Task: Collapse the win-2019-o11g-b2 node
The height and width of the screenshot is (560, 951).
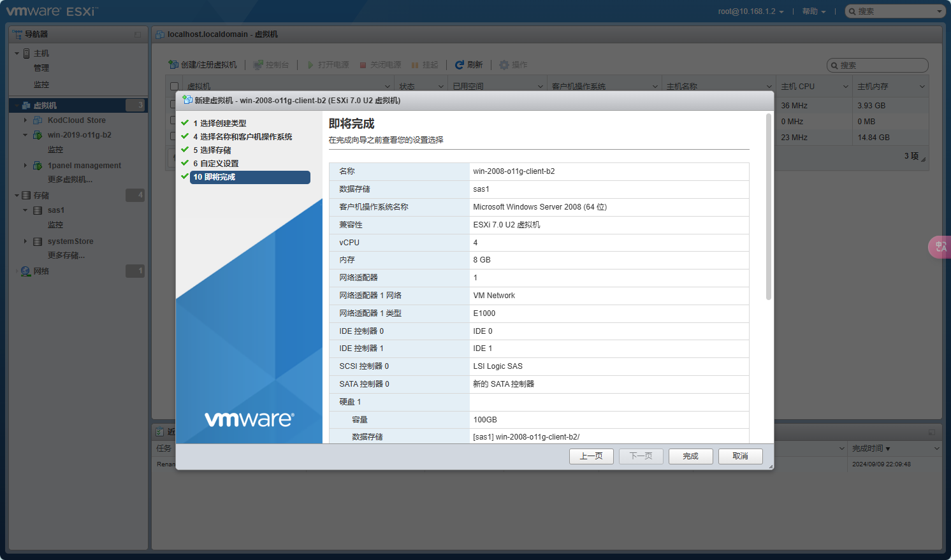Action: (25, 135)
